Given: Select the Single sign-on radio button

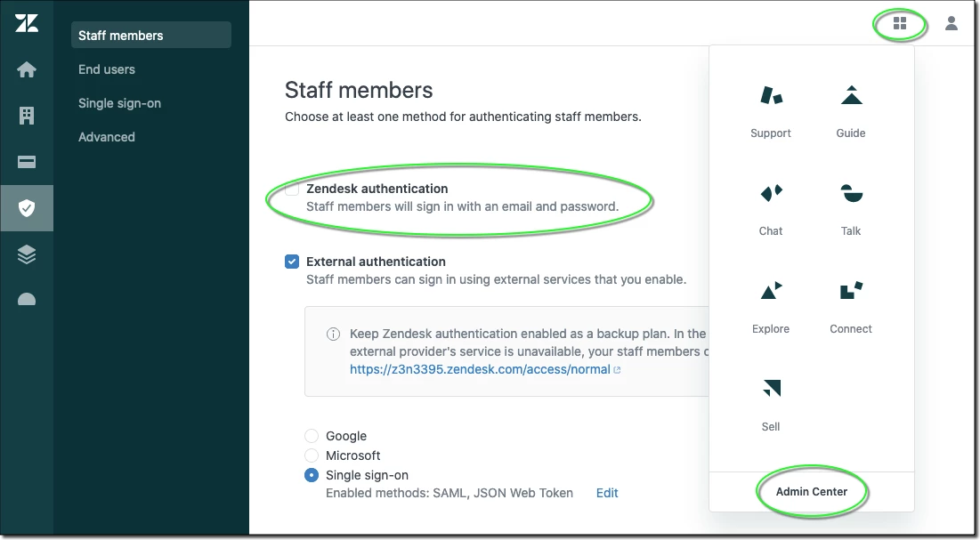Looking at the screenshot, I should [312, 475].
